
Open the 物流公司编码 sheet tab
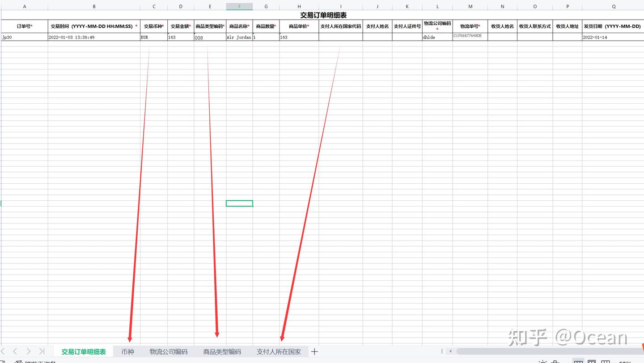point(169,351)
